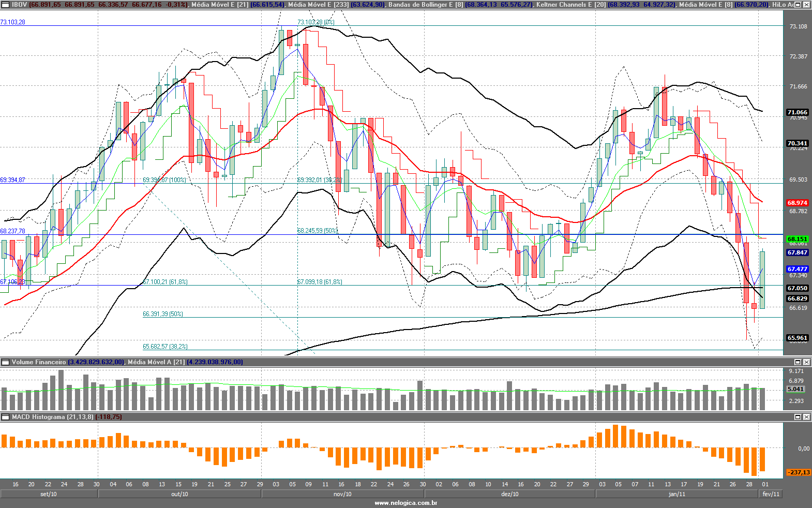Select the Keltner Channels E [20] label

click(x=571, y=4)
